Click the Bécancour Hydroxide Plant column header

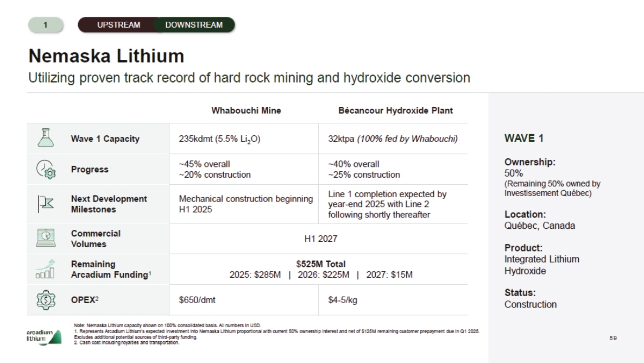click(x=395, y=110)
